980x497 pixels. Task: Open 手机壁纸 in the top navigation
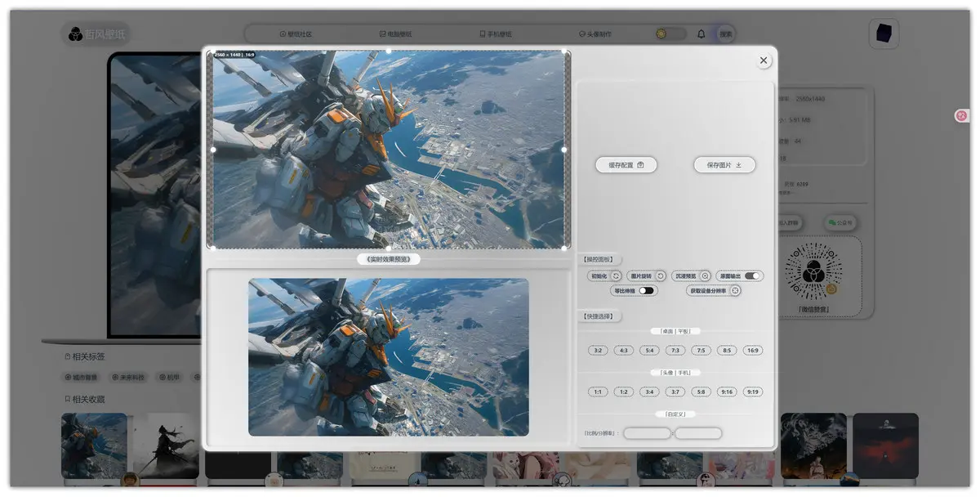click(x=495, y=34)
